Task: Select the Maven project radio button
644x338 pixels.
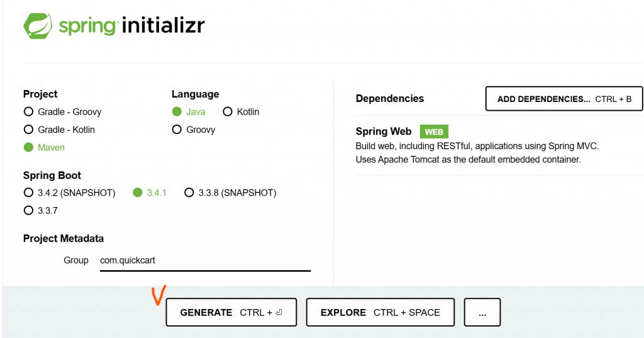Action: 28,147
